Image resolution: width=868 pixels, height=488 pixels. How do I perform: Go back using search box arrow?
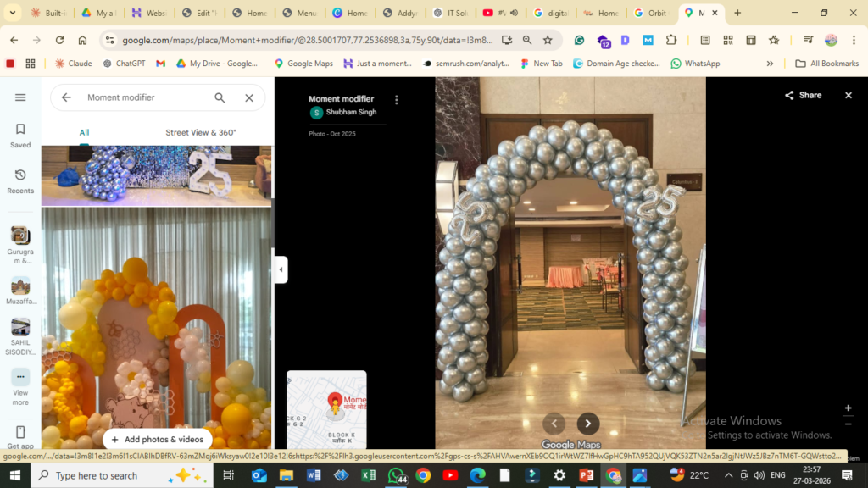[66, 97]
